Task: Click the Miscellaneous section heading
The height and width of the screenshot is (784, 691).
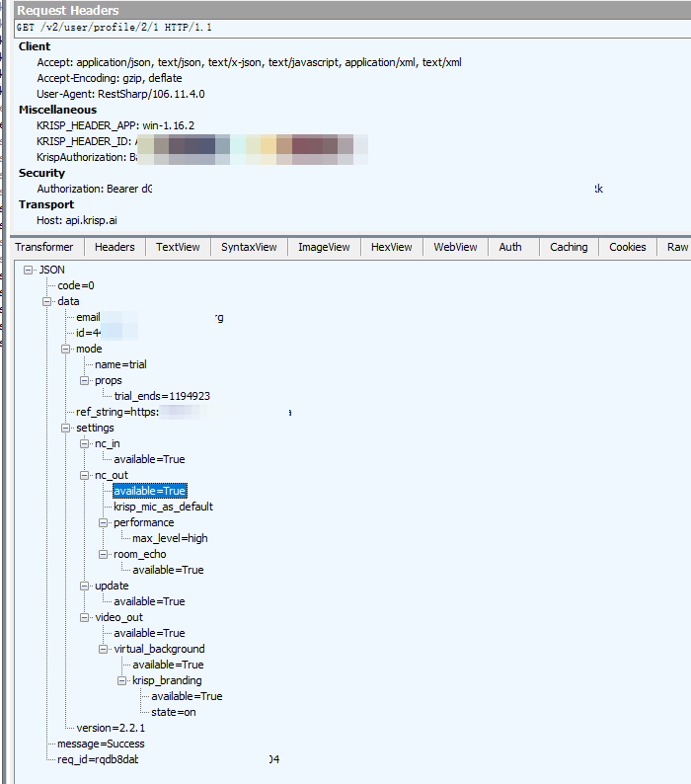Action: pyautogui.click(x=57, y=110)
